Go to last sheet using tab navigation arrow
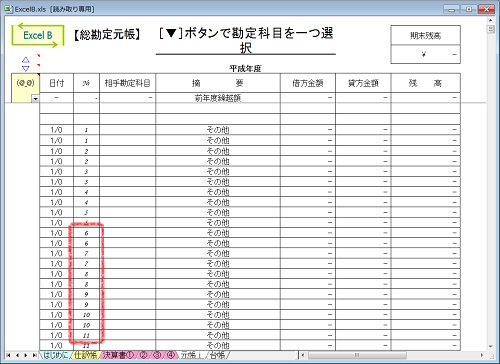500x364 pixels. coord(34,355)
